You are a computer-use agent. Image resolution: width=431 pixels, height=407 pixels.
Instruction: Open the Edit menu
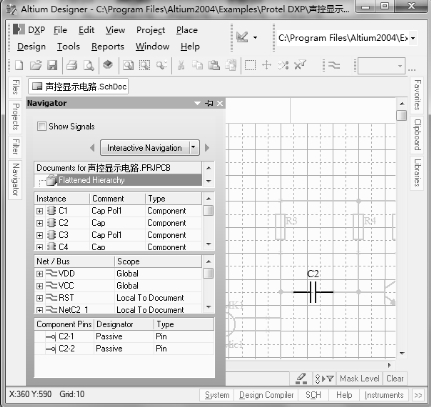[x=86, y=30]
